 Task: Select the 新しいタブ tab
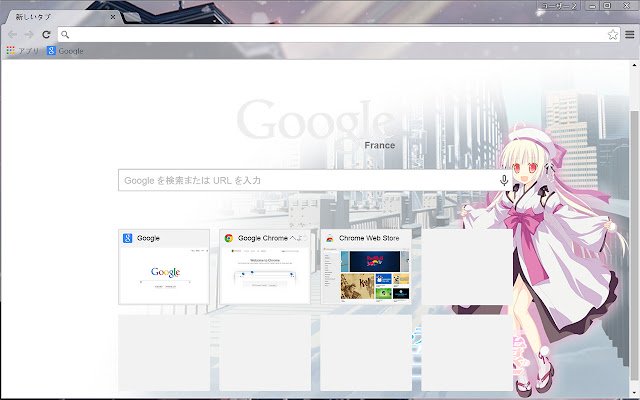61,17
